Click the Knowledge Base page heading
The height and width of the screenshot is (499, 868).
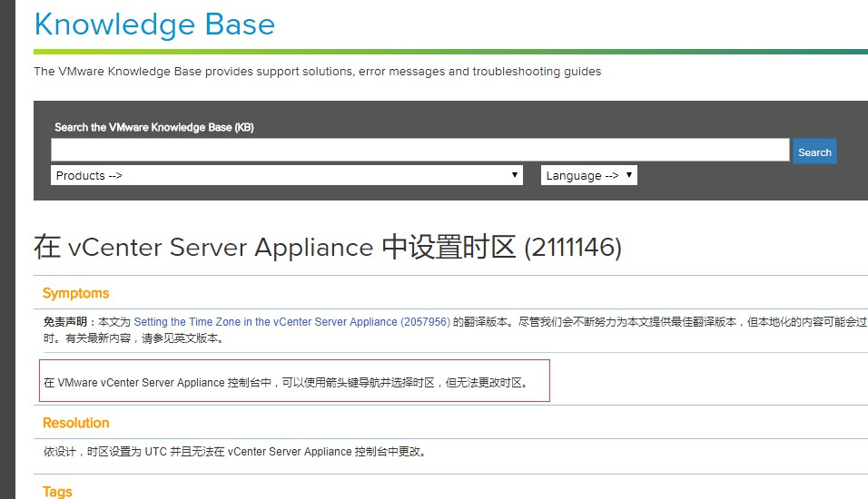[x=154, y=24]
